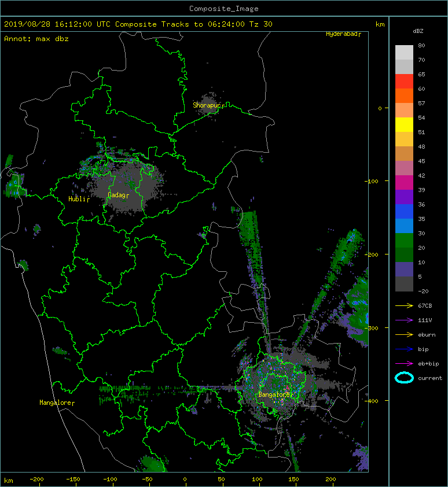Click the 36 dBZ blue color swatch
Screen dimensions: 448x487
pyautogui.click(x=404, y=211)
